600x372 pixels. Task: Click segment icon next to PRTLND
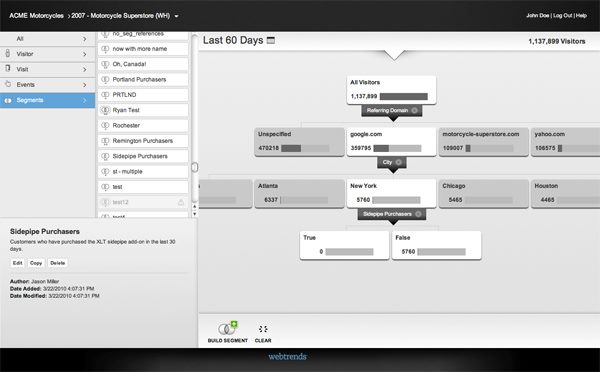(x=105, y=95)
